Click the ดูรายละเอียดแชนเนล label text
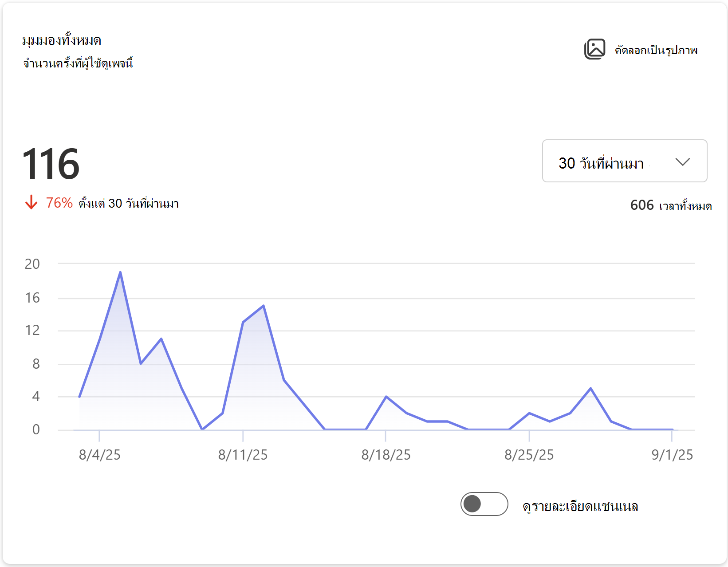Image resolution: width=728 pixels, height=567 pixels. pos(580,506)
